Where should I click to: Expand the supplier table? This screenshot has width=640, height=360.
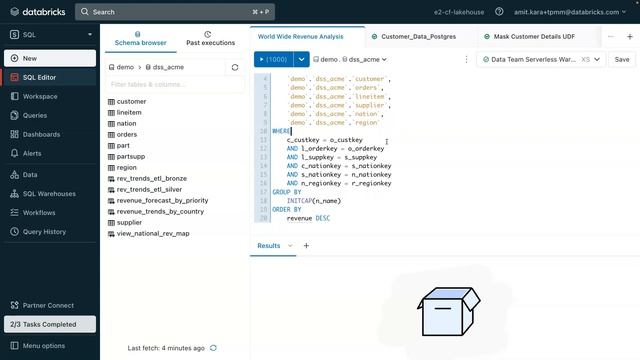125,223
